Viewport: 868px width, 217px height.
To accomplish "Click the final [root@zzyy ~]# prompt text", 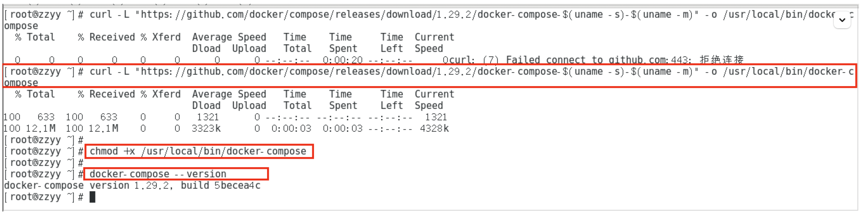I will [43, 197].
